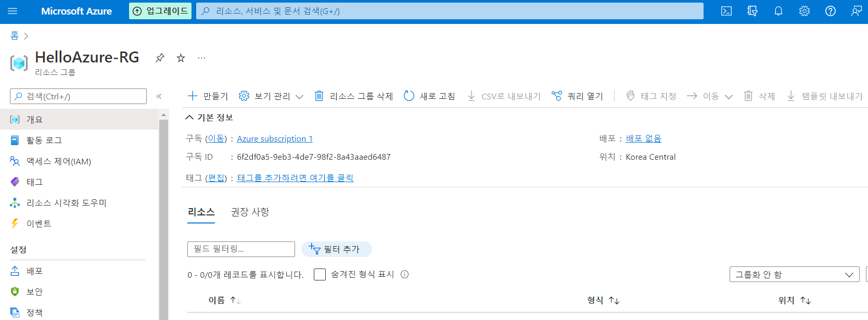The image size is (868, 320).
Task: Click the help question mark icon
Action: [831, 11]
